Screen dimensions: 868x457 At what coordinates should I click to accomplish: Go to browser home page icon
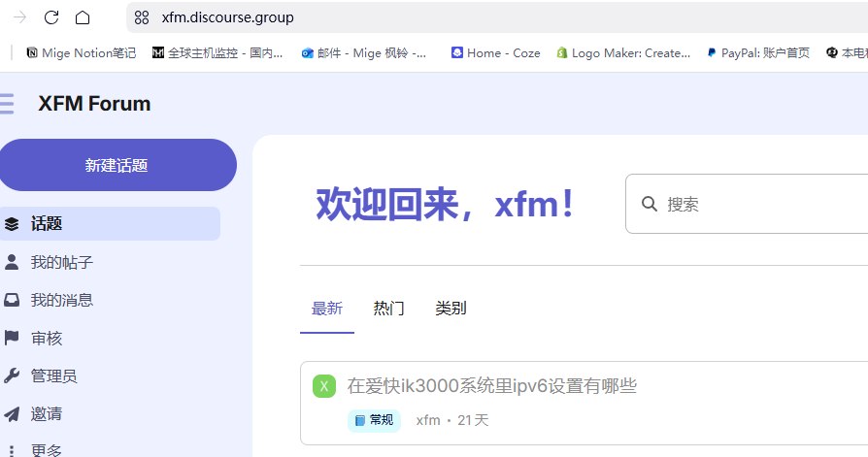(x=83, y=17)
